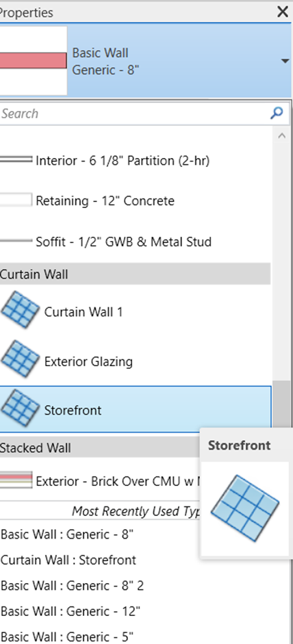Click the Interior 6 1/8" Partition wall preview icon
Screen dimensions: 293x644
[x=16, y=159]
